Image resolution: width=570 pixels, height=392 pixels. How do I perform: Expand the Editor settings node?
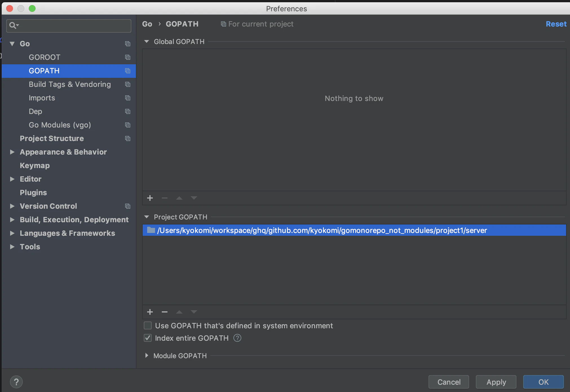point(12,179)
